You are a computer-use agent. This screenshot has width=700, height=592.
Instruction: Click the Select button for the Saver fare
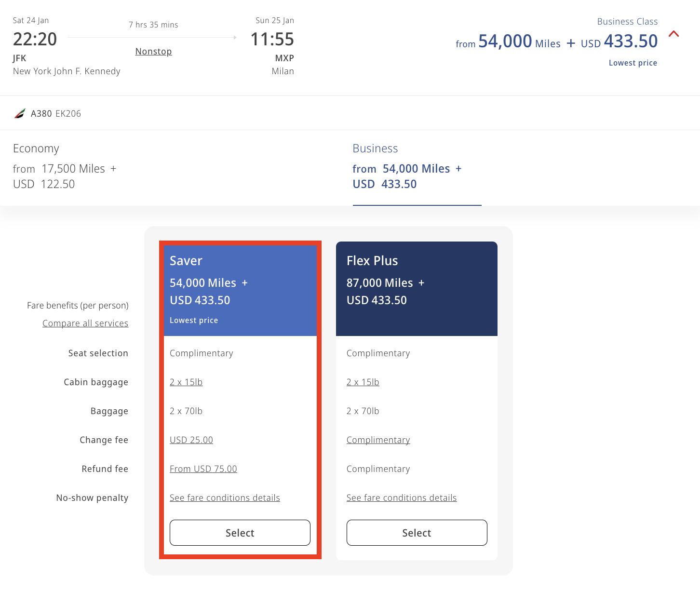[240, 533]
